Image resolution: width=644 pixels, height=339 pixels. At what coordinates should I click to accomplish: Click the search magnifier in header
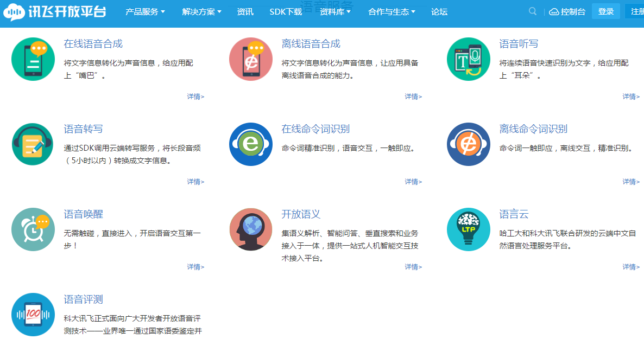pyautogui.click(x=533, y=11)
